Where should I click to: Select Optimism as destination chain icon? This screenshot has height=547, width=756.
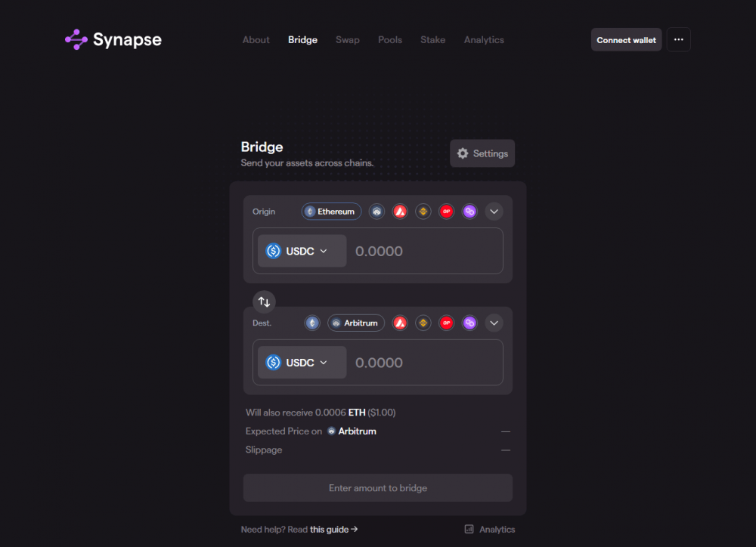(x=446, y=323)
